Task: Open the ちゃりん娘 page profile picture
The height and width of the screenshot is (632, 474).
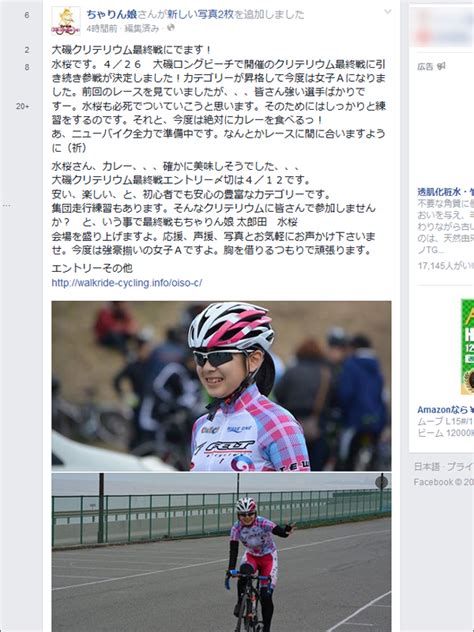Action: (x=66, y=21)
